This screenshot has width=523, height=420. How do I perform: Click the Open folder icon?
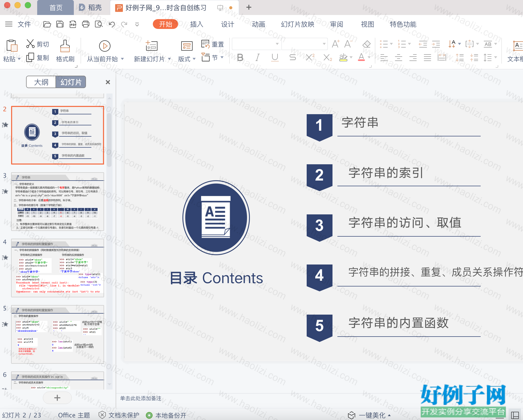[x=47, y=24]
